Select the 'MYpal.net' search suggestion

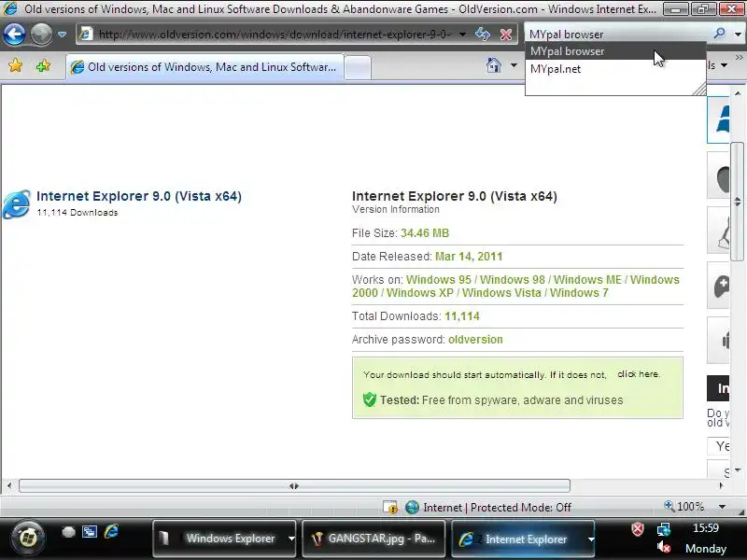tap(615, 69)
